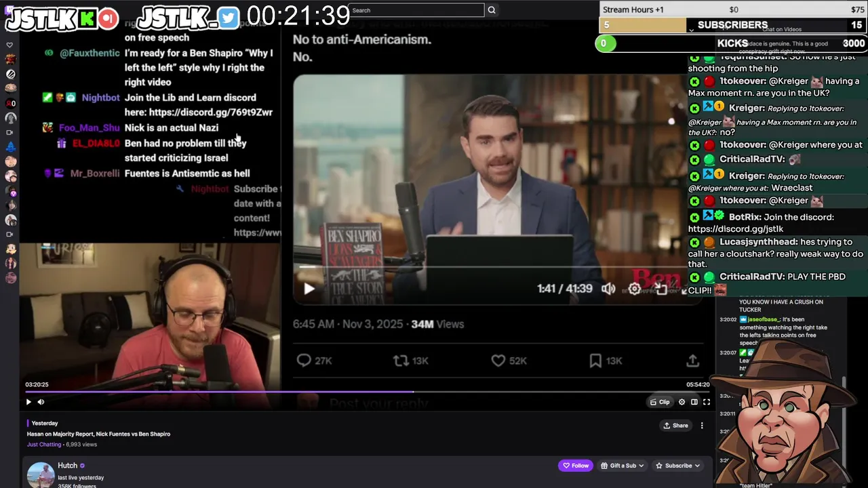Click the repost icon showing 13K
The height and width of the screenshot is (488, 868).
(401, 361)
